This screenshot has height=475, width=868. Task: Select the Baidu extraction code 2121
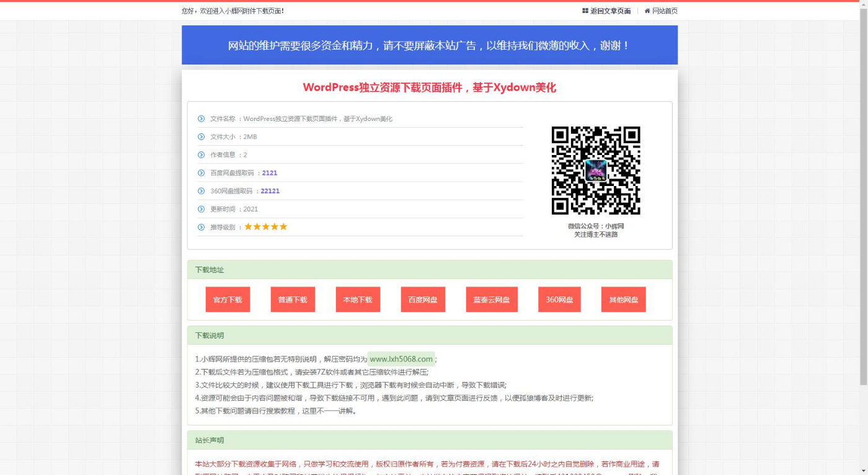[270, 173]
